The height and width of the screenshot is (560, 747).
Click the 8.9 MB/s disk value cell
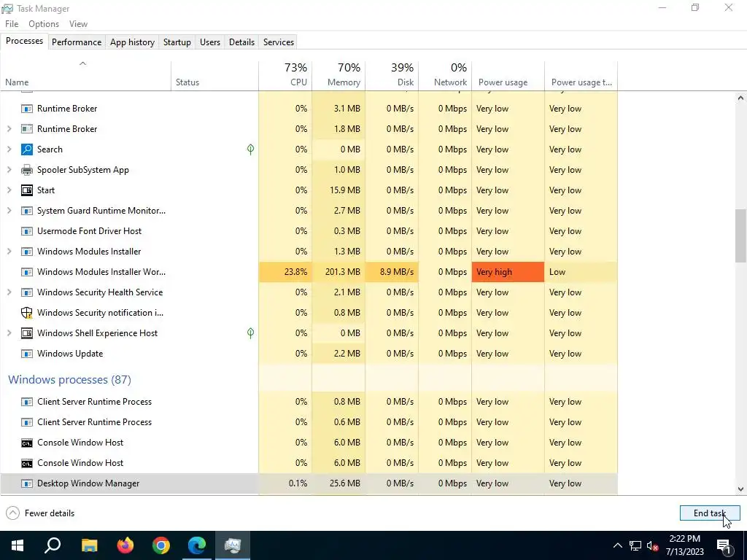click(392, 273)
